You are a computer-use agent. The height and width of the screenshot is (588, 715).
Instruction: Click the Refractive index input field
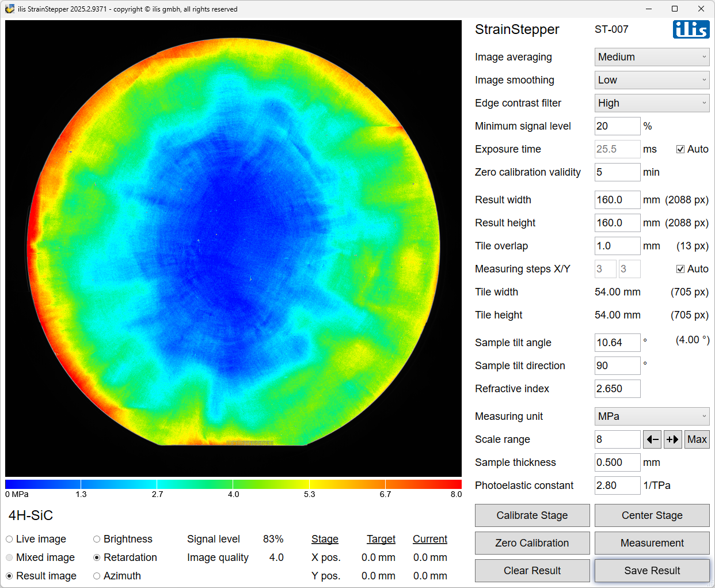(x=617, y=389)
